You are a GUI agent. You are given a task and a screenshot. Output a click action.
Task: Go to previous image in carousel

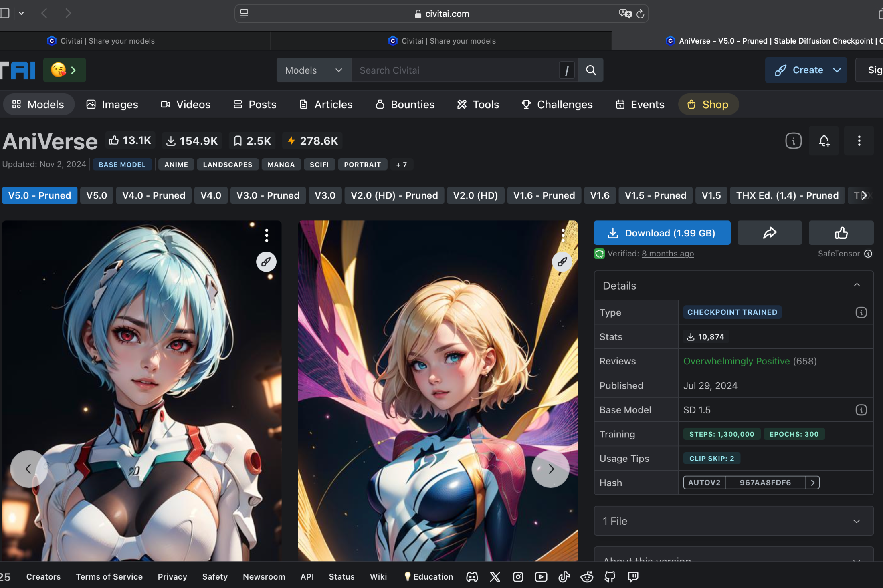click(28, 469)
